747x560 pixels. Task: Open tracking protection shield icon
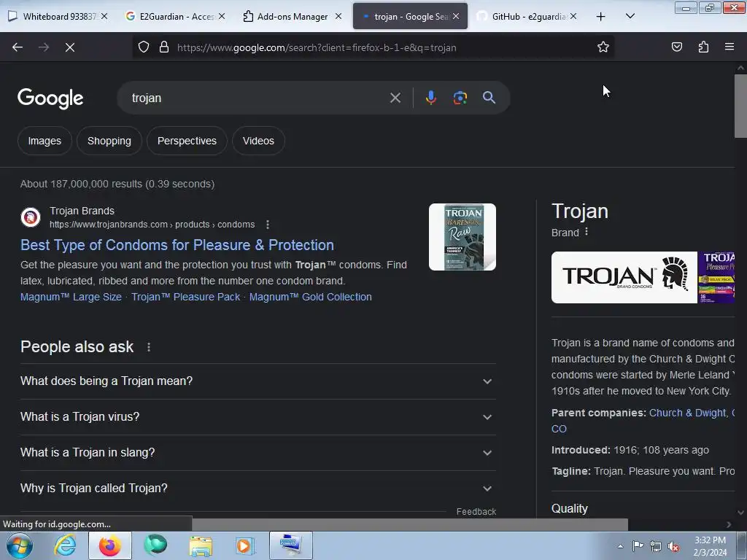[144, 47]
